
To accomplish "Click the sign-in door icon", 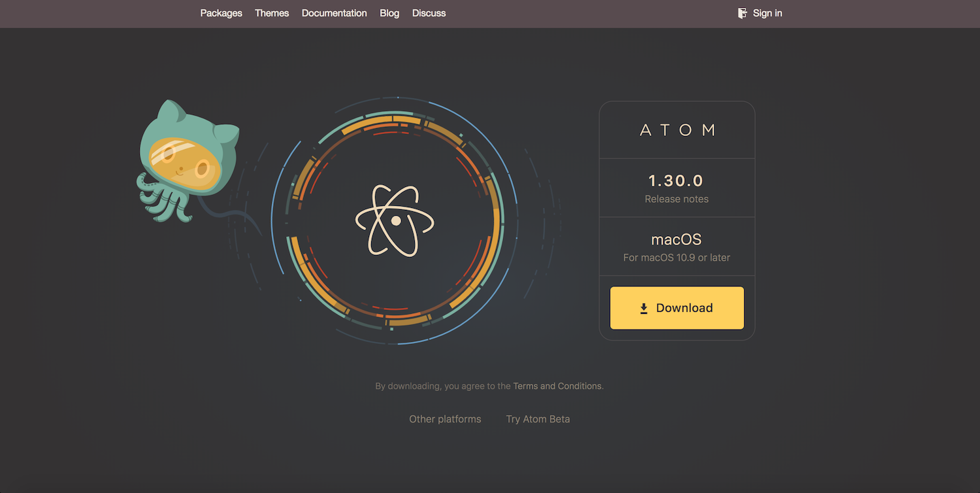I will tap(742, 13).
